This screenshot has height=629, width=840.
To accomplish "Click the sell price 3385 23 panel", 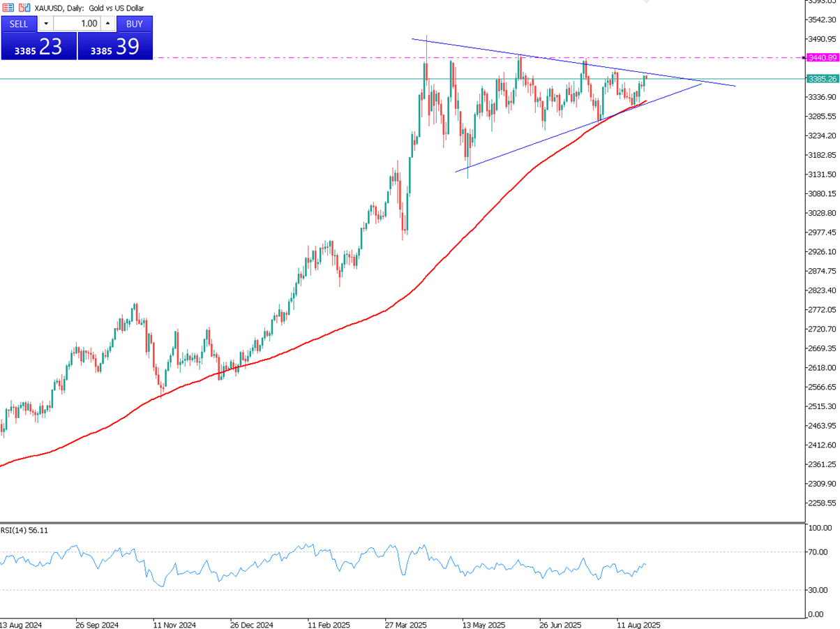I will click(x=38, y=47).
